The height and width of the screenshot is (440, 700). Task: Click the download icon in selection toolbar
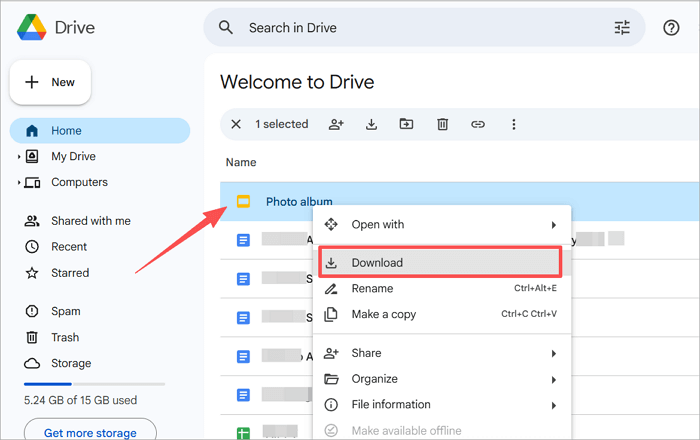click(x=371, y=124)
